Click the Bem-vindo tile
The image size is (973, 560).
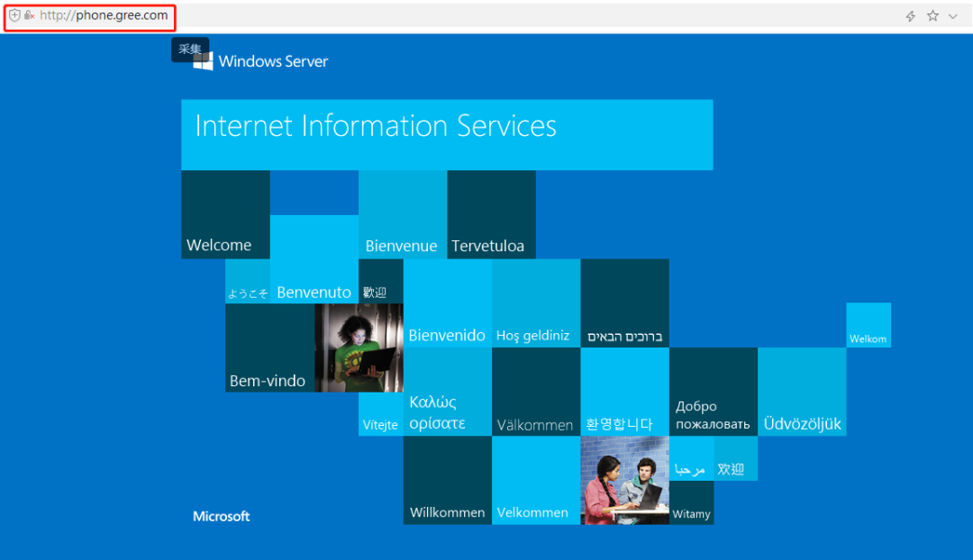(x=270, y=348)
